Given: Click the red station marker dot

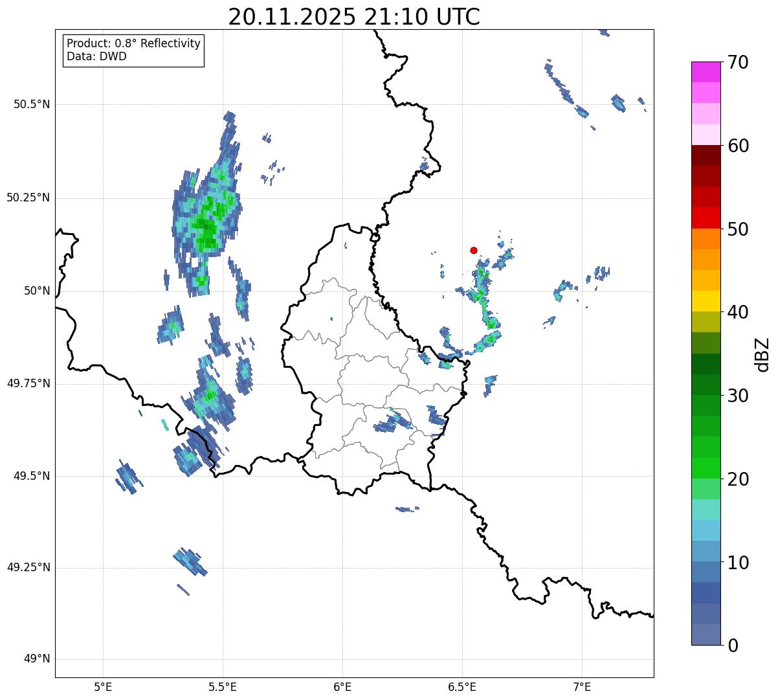Looking at the screenshot, I should coord(474,250).
